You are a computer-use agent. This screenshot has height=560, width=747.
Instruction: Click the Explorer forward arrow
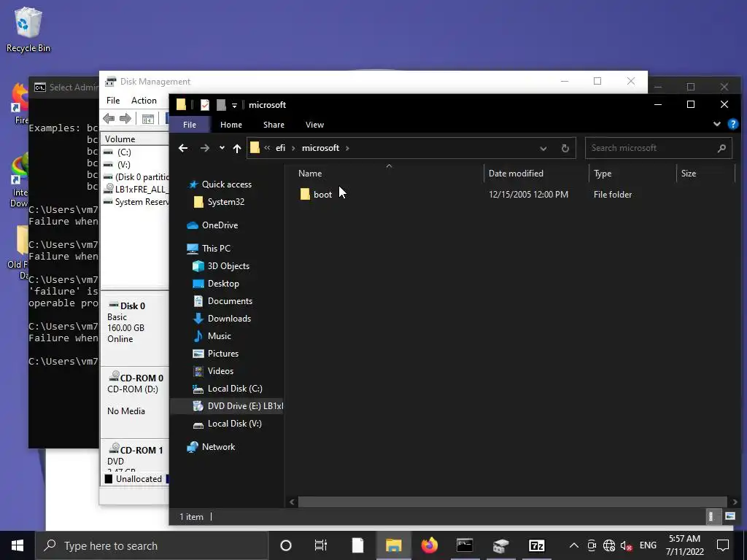point(205,148)
